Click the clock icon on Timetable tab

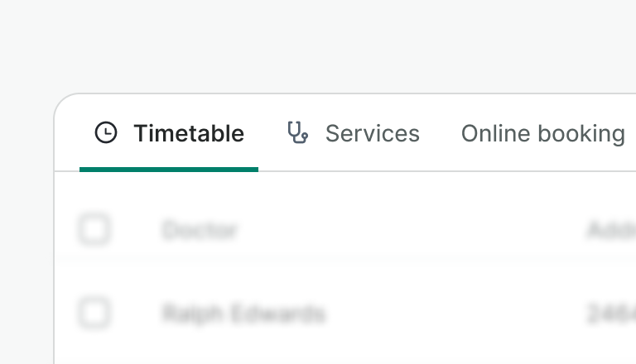106,132
